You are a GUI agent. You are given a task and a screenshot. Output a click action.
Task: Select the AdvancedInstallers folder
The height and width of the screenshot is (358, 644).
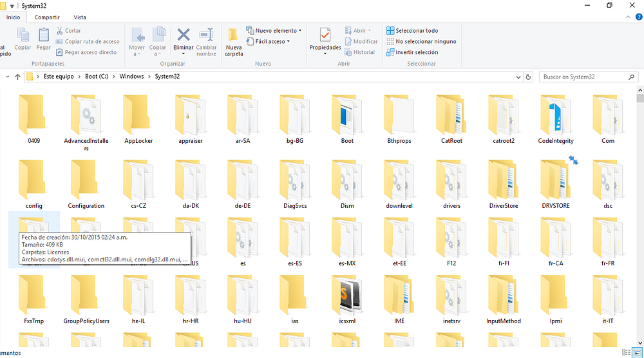point(86,122)
